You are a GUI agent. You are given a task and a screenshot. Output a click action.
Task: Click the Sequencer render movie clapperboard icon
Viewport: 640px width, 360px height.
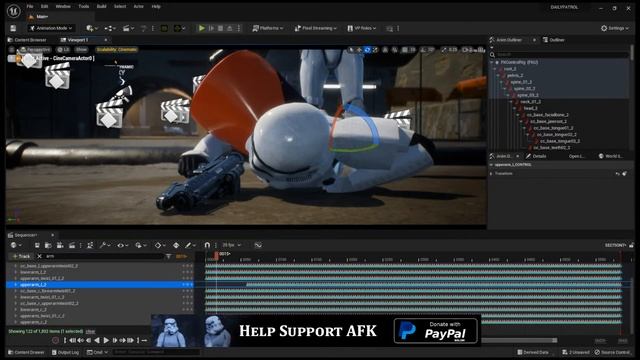pyautogui.click(x=72, y=245)
